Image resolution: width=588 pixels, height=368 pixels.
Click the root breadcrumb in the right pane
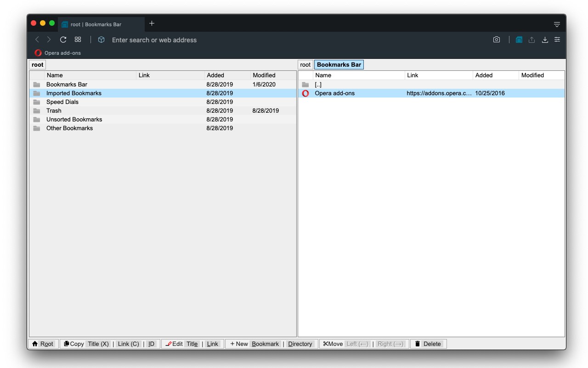305,65
